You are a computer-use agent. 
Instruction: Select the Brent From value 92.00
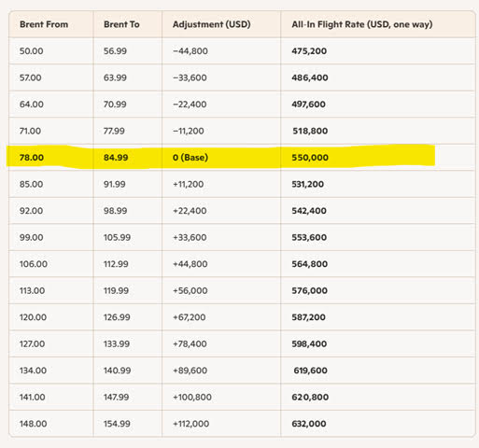tap(31, 211)
